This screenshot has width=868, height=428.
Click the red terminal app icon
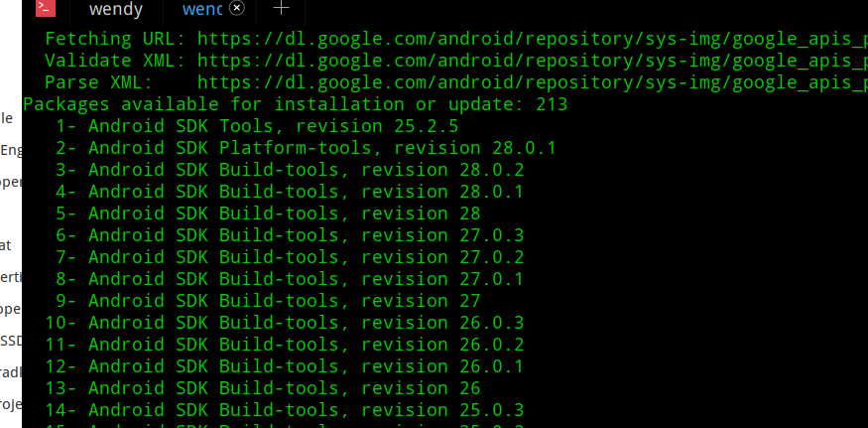coord(45,8)
